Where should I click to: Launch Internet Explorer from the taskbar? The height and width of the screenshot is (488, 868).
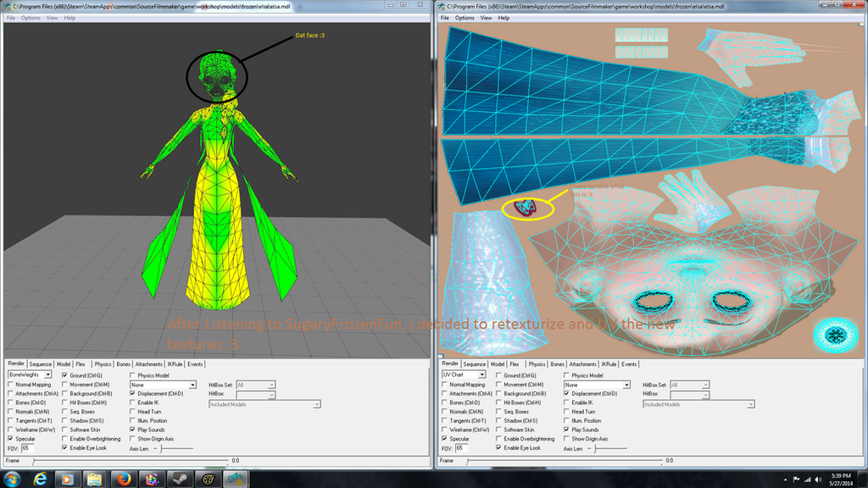coord(40,480)
